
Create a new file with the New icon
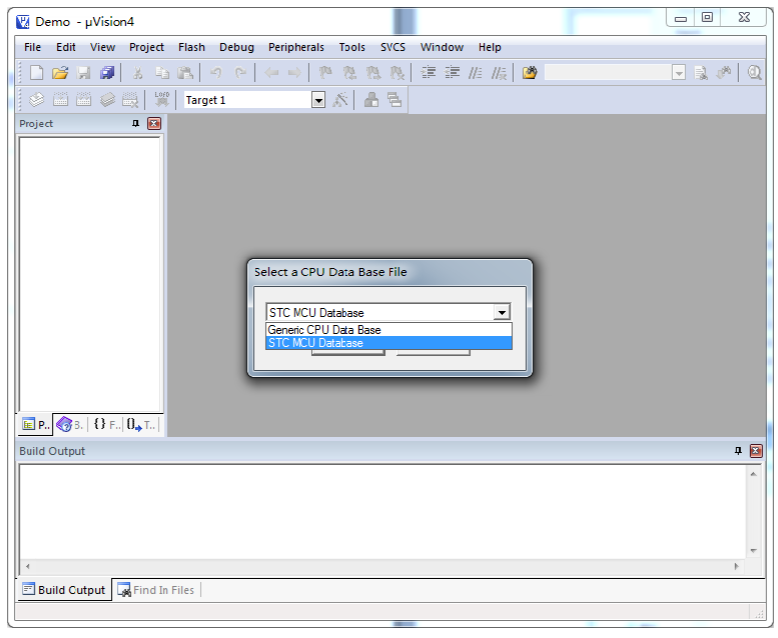point(37,73)
